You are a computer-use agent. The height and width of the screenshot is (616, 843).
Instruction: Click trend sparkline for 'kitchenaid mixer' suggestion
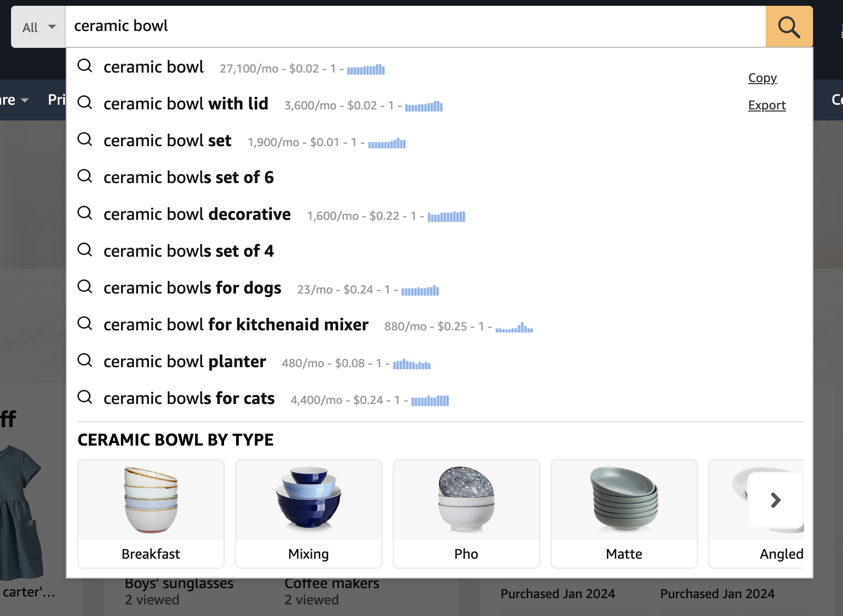(514, 327)
